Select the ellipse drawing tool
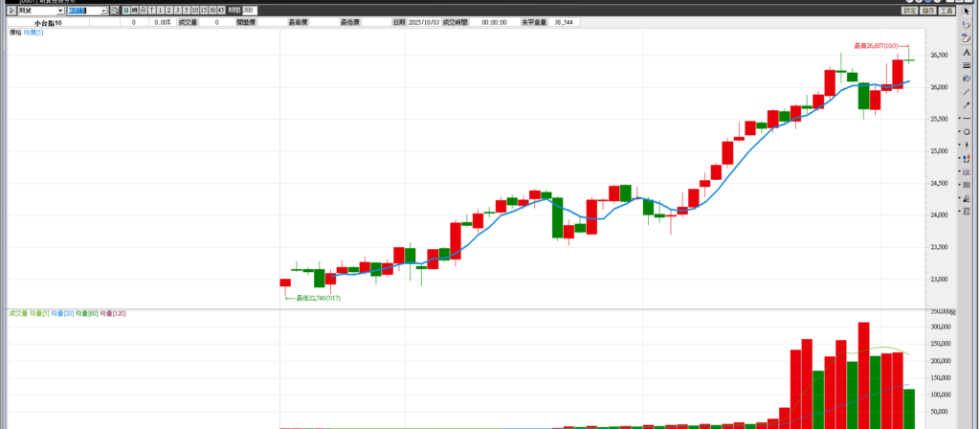 (x=967, y=131)
